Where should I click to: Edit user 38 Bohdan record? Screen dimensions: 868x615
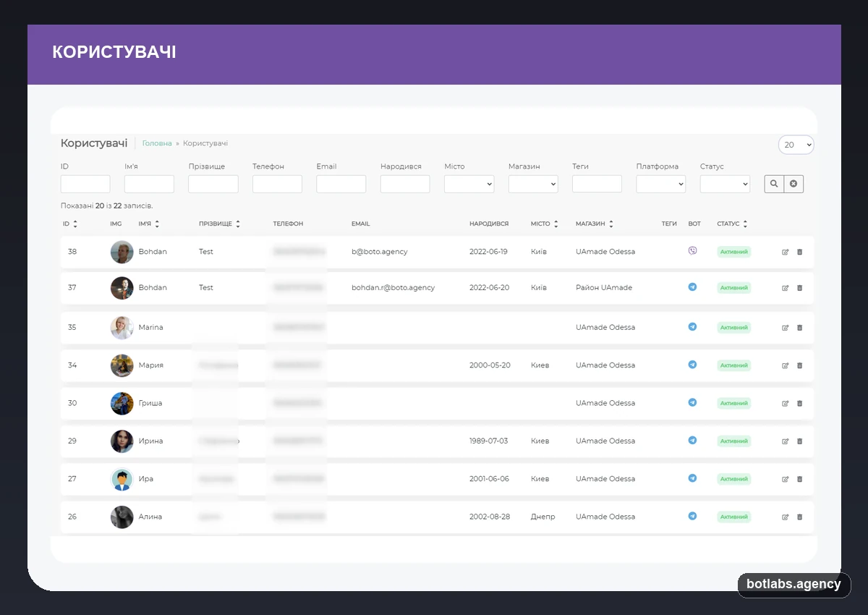(x=786, y=252)
